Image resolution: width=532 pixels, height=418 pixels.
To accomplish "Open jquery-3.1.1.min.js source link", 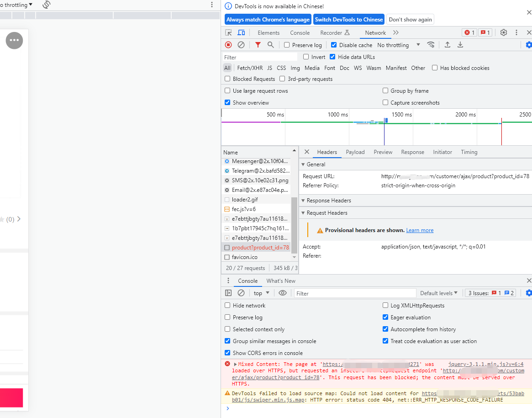I will coord(485,364).
